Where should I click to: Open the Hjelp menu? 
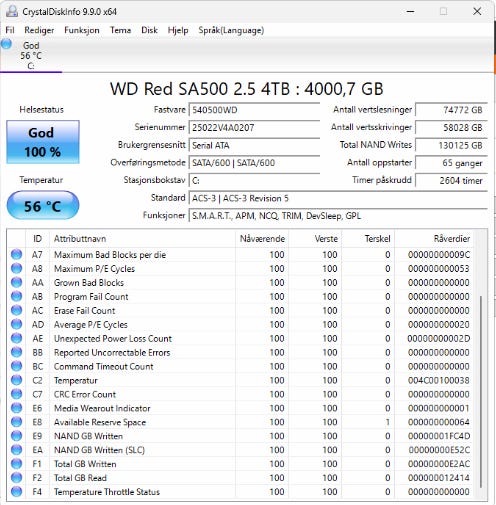(178, 30)
